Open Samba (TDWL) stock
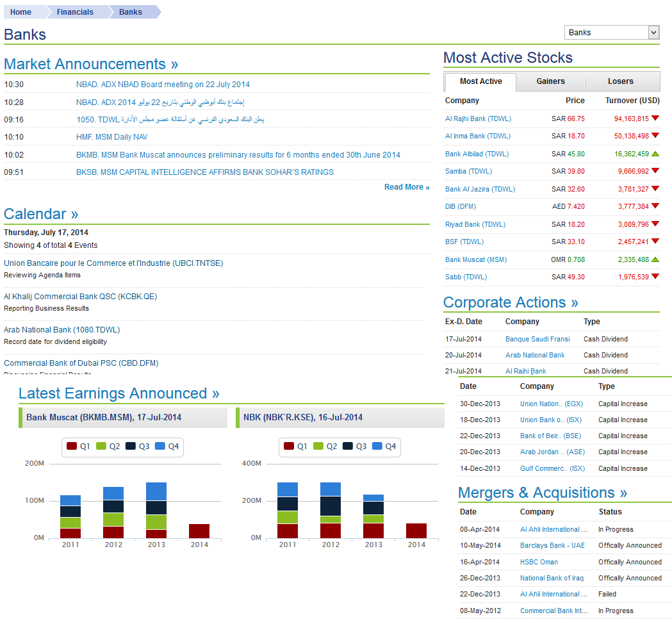The height and width of the screenshot is (624, 672). click(468, 172)
